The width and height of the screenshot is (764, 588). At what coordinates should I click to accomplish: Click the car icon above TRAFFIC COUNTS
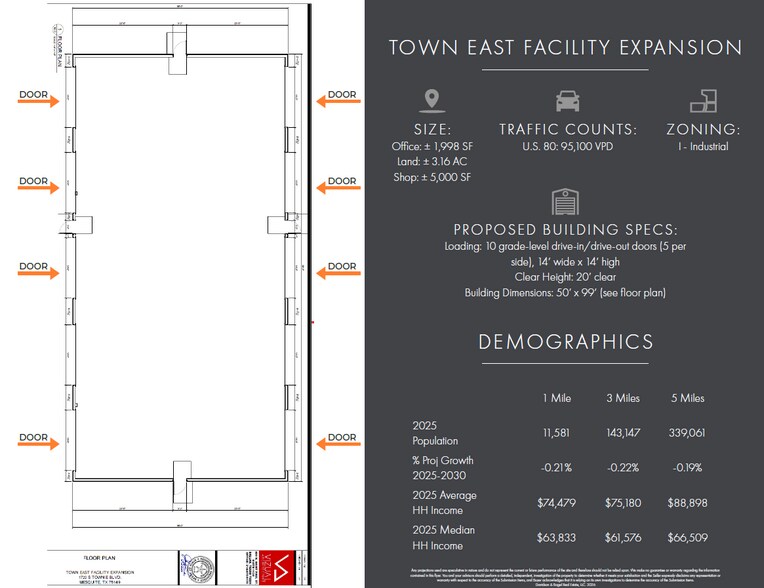[568, 101]
